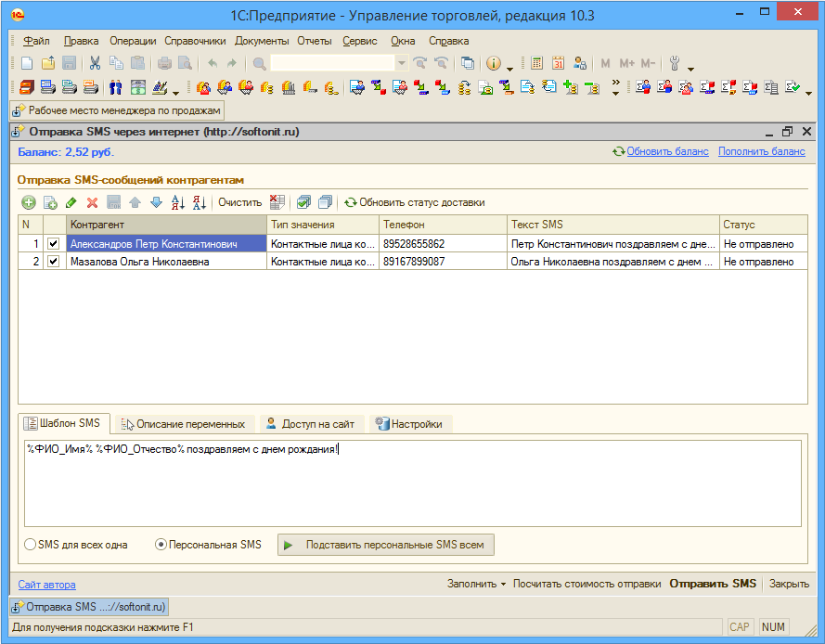Click the sigma report icon with green checkmark
Image resolution: width=825 pixels, height=644 pixels.
[x=793, y=87]
